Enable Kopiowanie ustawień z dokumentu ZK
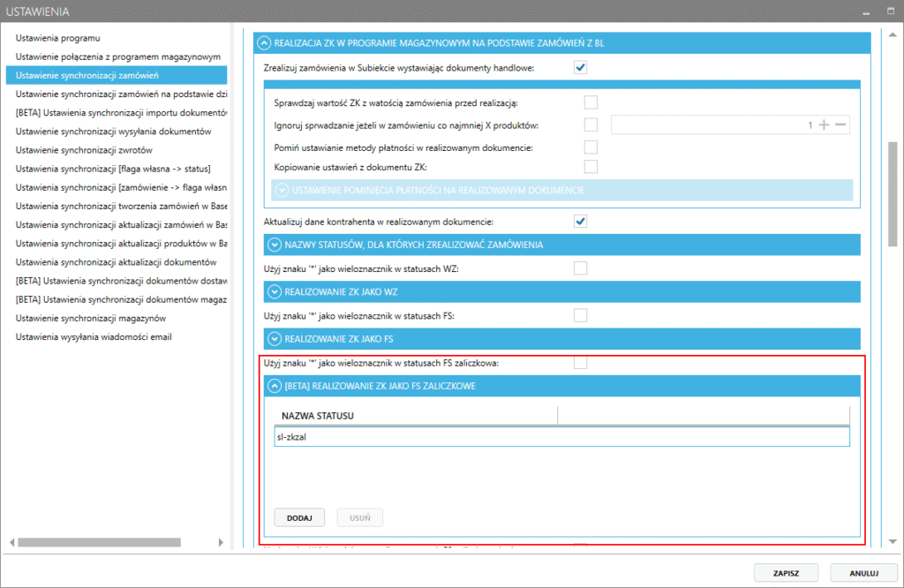Screen dimensions: 904x588 (591, 167)
